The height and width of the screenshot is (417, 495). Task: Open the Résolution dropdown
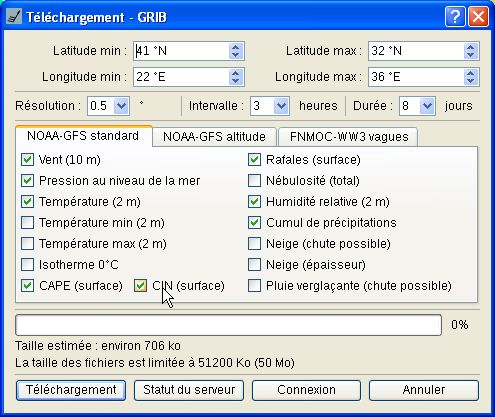pyautogui.click(x=121, y=106)
